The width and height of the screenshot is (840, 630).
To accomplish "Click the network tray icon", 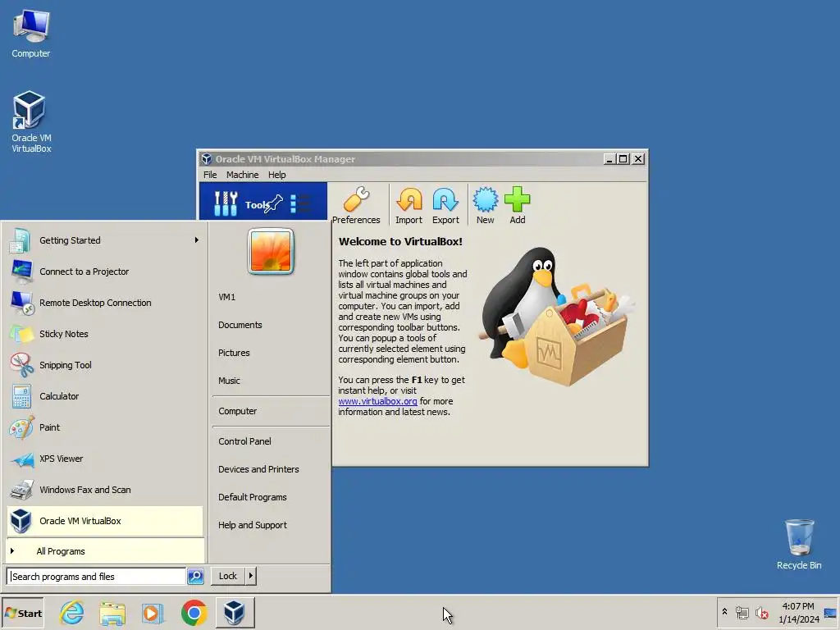I will click(742, 613).
